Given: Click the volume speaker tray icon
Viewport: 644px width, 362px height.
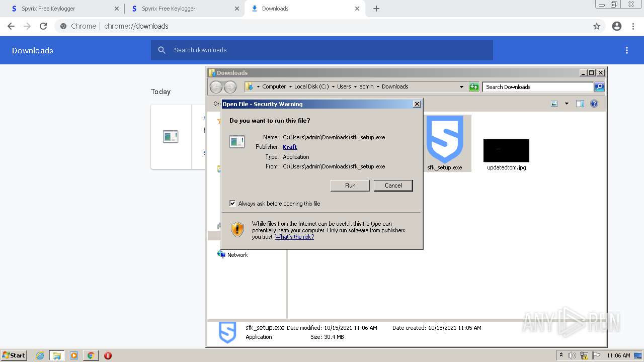Looking at the screenshot, I should 572,355.
